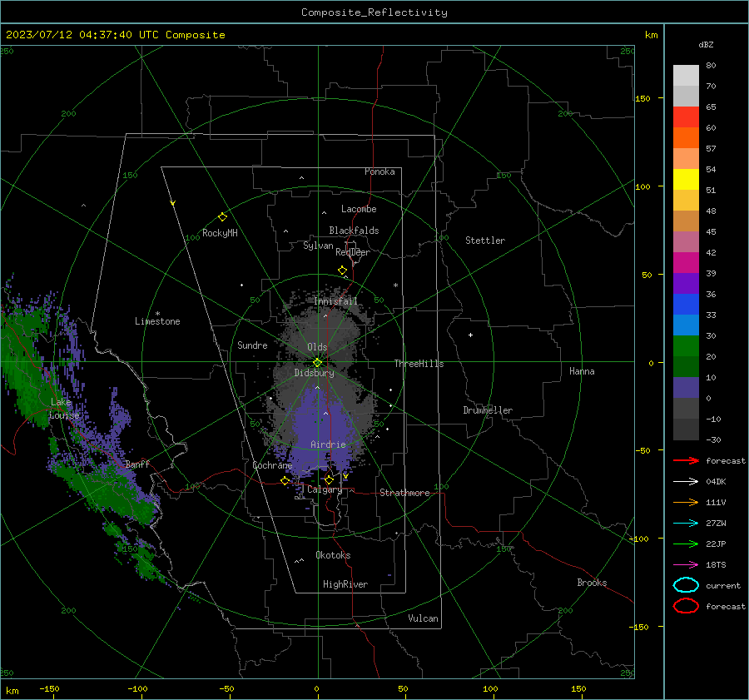749x700 pixels.
Task: Click the Vulcan city label
Action: [x=423, y=618]
